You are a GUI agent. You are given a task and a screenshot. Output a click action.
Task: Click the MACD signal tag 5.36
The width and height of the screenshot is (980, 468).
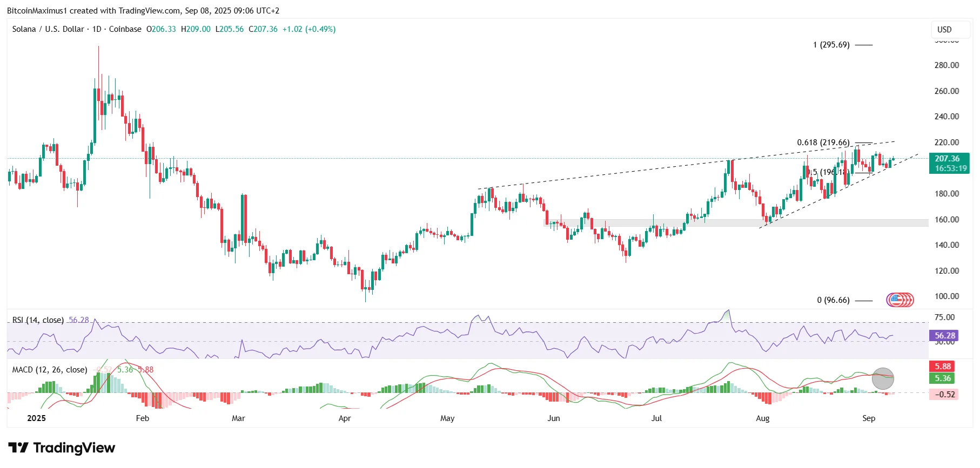point(943,378)
